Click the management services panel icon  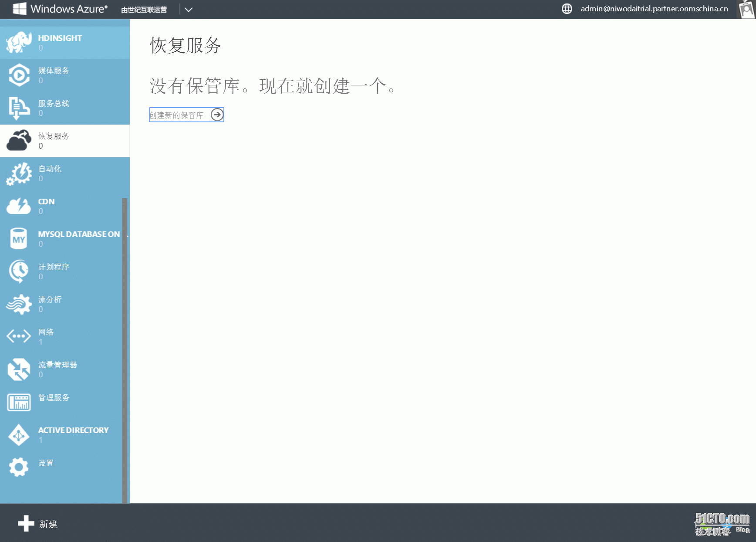coord(19,402)
